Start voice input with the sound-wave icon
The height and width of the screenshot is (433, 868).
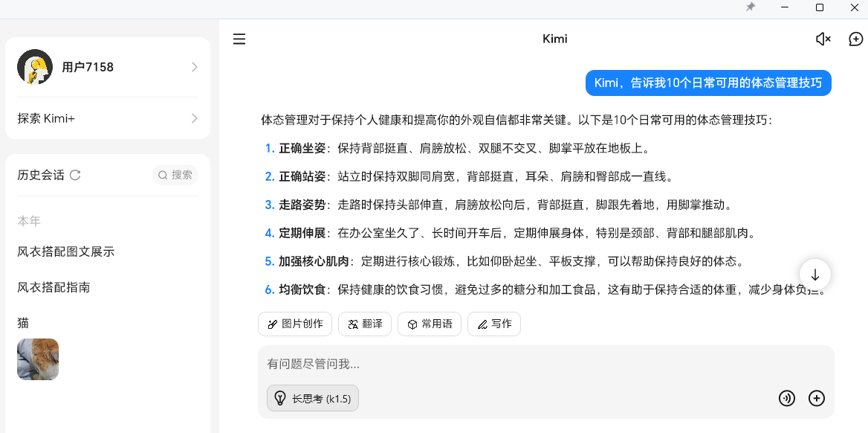[x=786, y=398]
